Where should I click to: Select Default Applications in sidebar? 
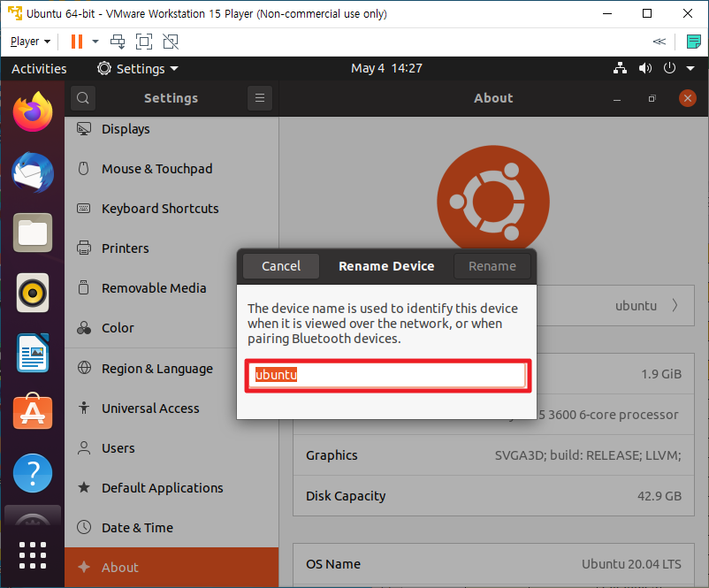(x=172, y=488)
